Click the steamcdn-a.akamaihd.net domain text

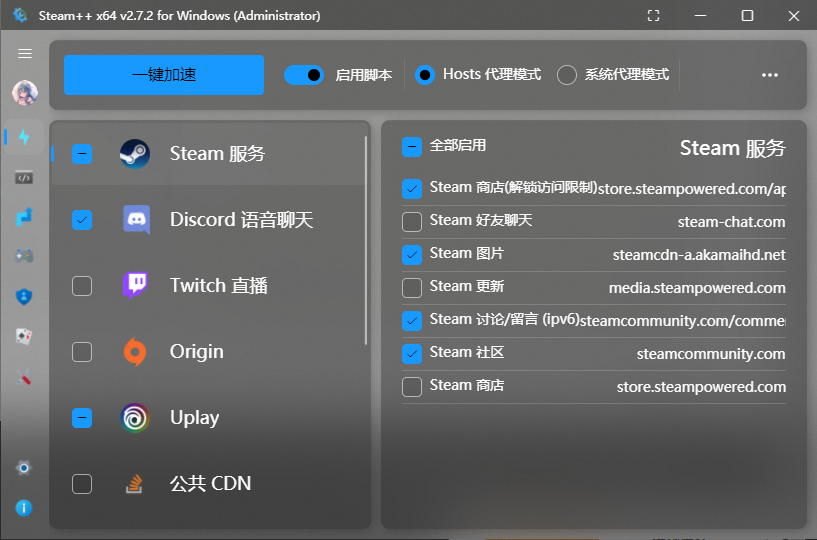(699, 255)
